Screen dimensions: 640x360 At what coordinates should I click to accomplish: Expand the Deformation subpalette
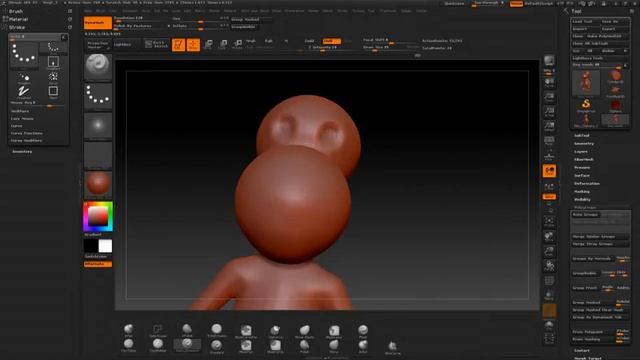(x=587, y=184)
